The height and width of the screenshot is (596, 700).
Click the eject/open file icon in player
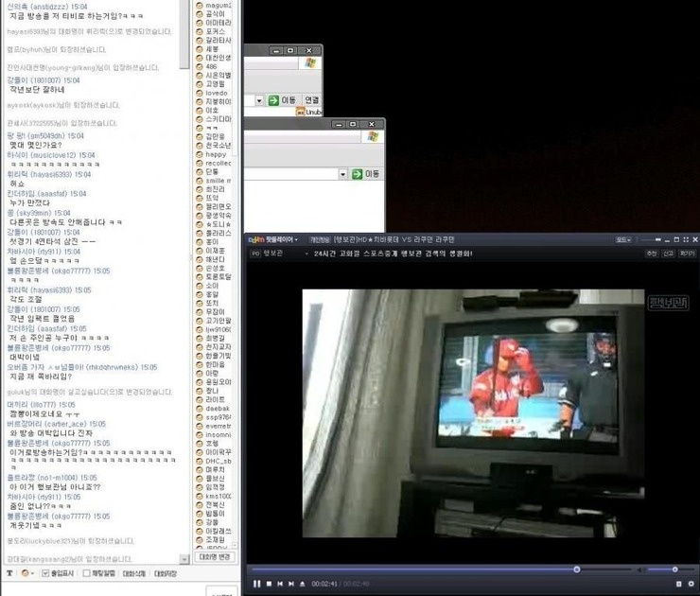[303, 584]
